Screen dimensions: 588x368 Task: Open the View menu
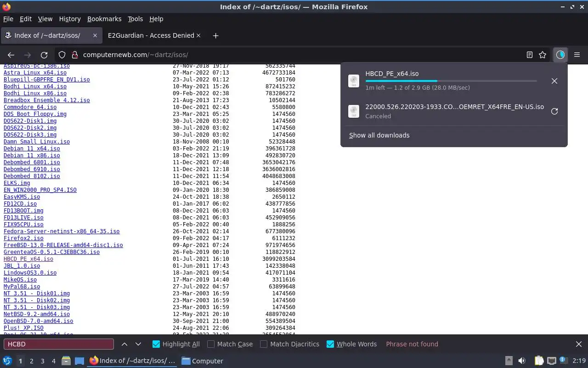point(45,19)
